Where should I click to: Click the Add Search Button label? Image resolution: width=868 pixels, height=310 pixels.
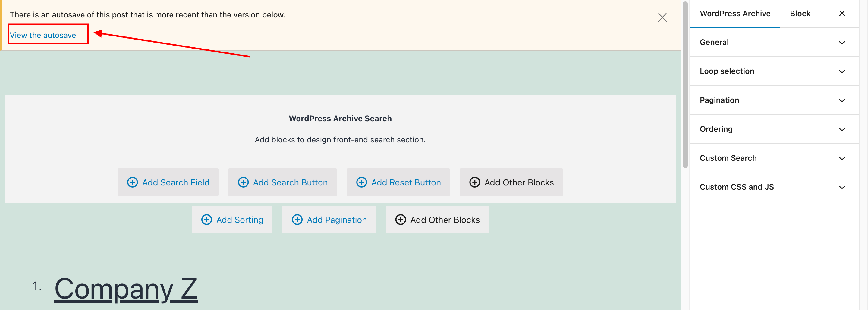[x=290, y=182]
